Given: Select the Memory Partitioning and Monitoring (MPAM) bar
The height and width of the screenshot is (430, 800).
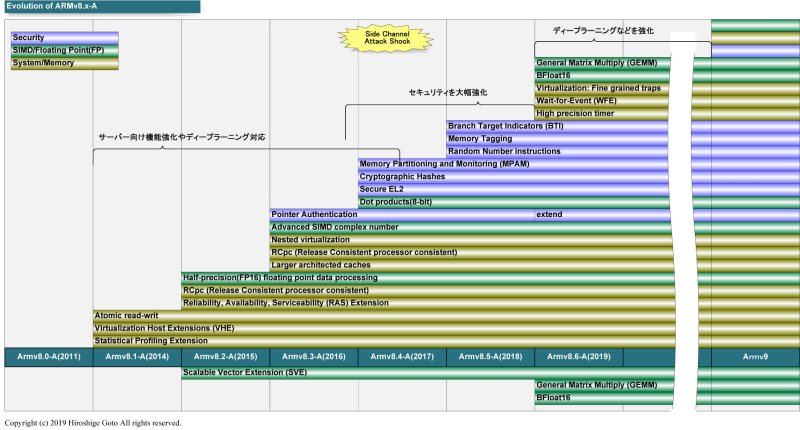Looking at the screenshot, I should click(x=514, y=164).
